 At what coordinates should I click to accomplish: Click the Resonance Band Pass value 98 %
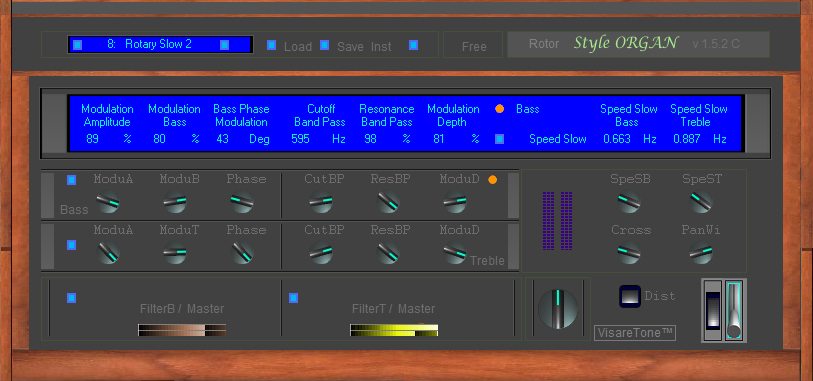click(x=387, y=139)
